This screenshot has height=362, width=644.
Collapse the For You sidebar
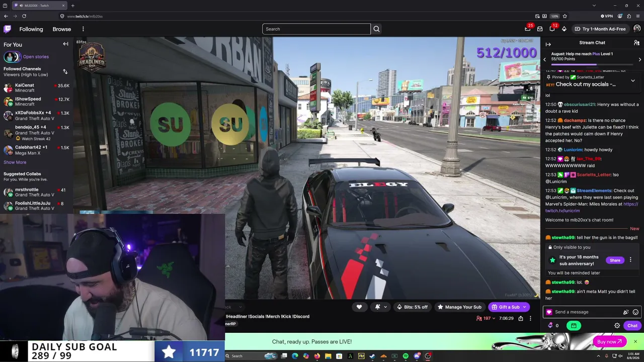tap(65, 44)
